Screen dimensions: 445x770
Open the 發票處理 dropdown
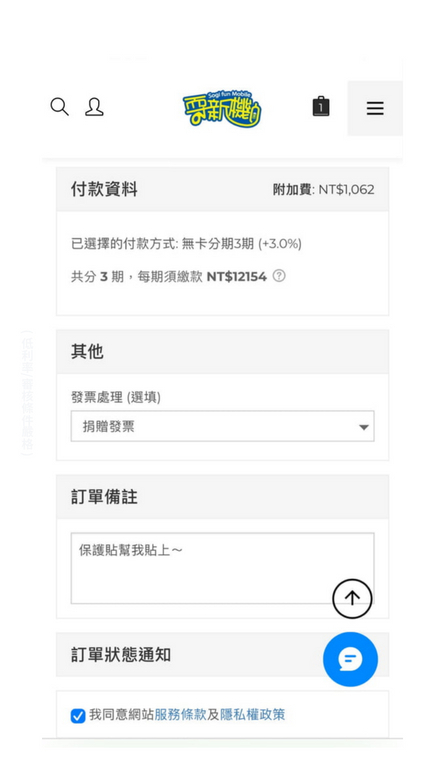tap(222, 426)
